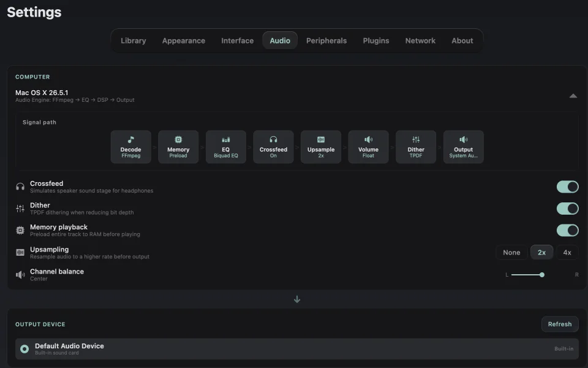The width and height of the screenshot is (588, 368).
Task: Click the Volume speaker icon in signal path
Action: [368, 140]
